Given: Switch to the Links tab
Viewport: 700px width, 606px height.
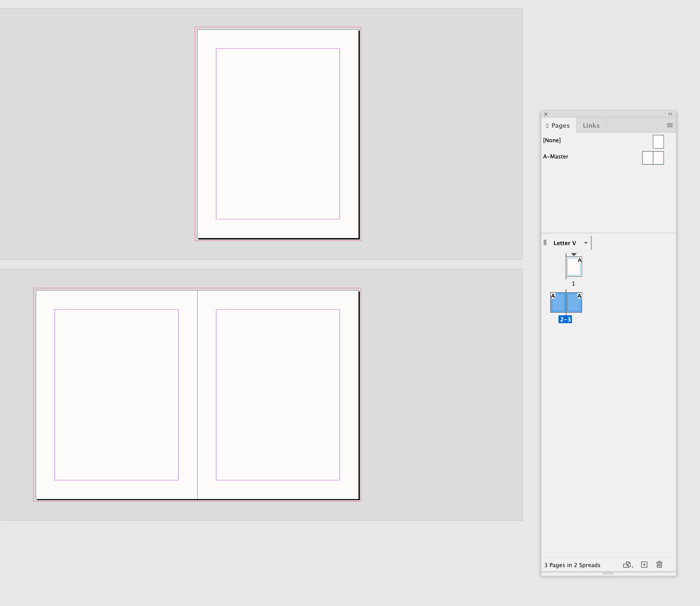Looking at the screenshot, I should (x=591, y=125).
